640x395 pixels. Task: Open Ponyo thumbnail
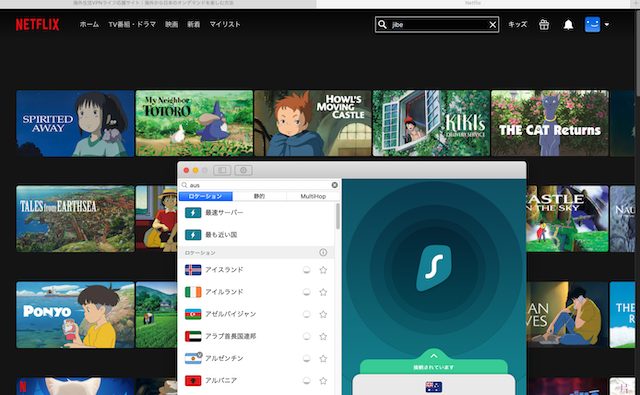click(x=75, y=315)
